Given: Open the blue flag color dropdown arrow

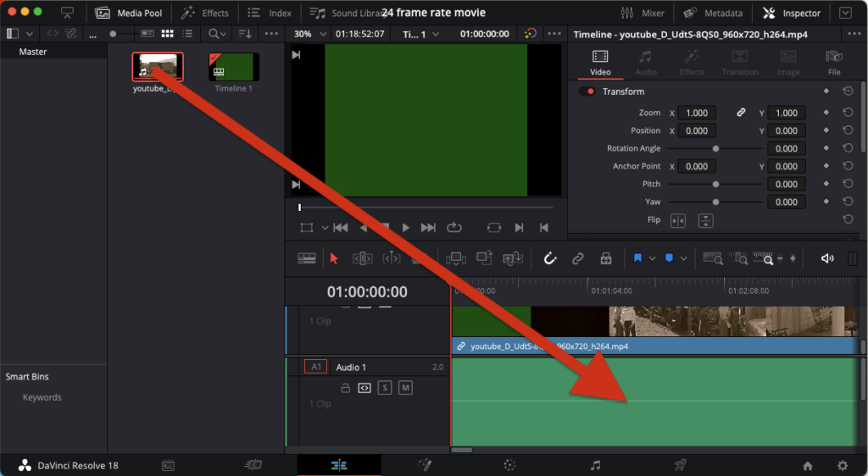Looking at the screenshot, I should tap(652, 258).
